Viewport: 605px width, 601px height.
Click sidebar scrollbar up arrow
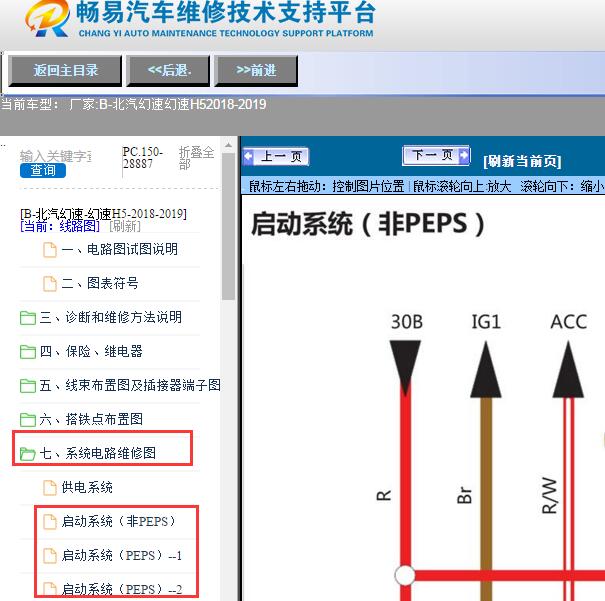tap(228, 145)
